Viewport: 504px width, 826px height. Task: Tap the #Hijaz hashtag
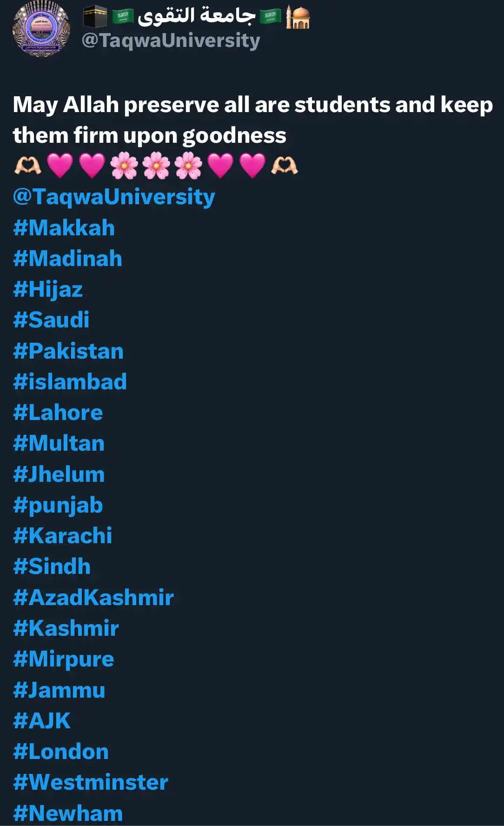pos(48,290)
